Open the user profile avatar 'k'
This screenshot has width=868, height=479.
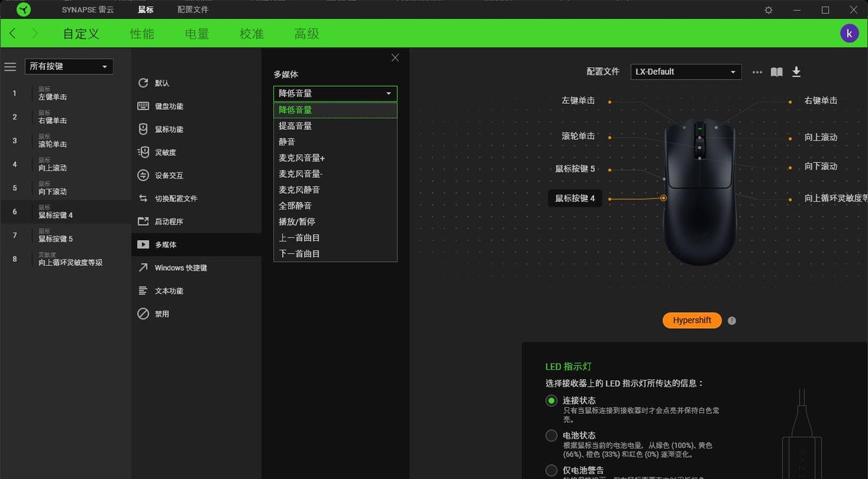coord(849,33)
